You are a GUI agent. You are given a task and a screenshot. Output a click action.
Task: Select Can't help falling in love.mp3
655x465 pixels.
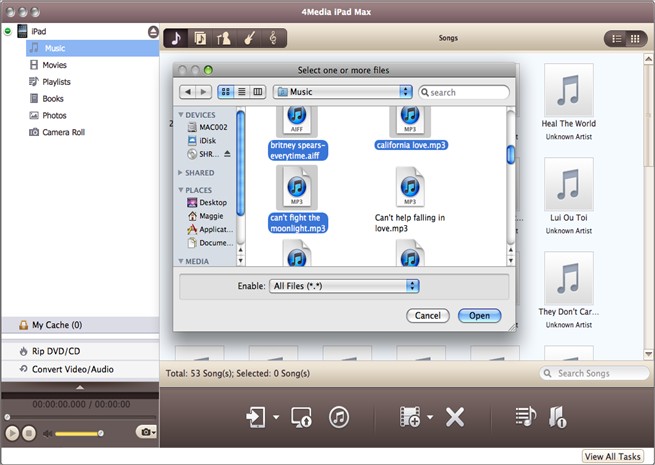click(410, 201)
